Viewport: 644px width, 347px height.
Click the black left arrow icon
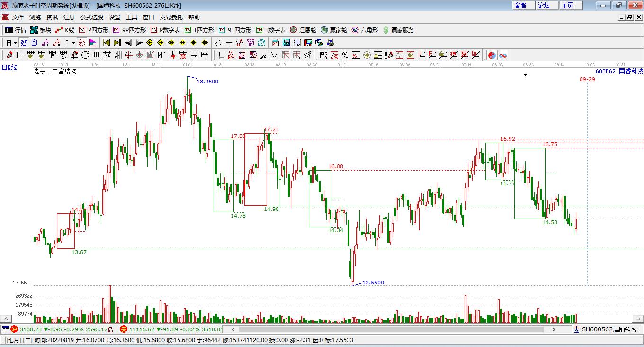[x=128, y=43]
